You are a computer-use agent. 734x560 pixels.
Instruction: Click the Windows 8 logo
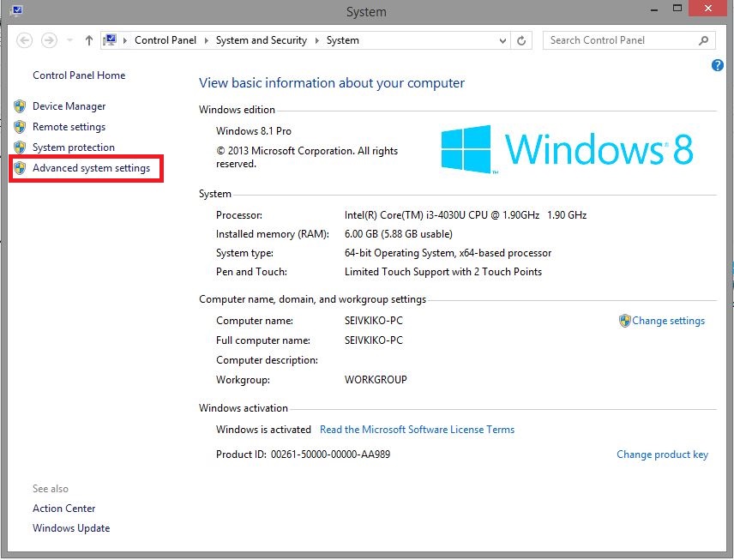pos(567,149)
